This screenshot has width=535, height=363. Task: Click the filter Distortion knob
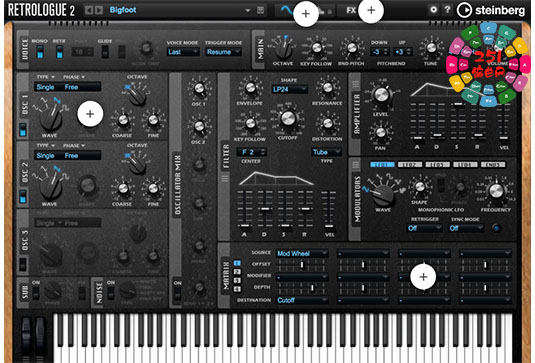tap(327, 124)
